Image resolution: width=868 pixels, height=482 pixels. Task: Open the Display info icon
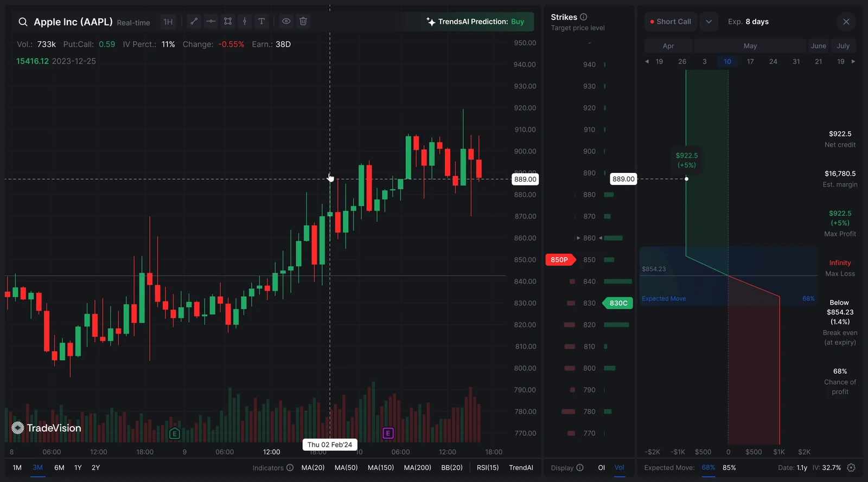pyautogui.click(x=580, y=467)
